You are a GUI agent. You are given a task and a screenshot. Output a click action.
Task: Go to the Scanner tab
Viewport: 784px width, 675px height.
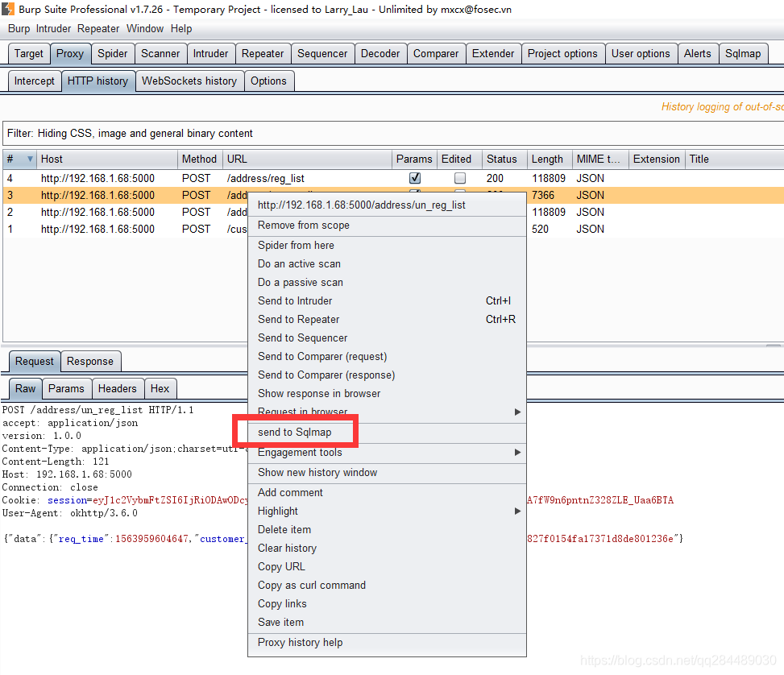pos(160,53)
